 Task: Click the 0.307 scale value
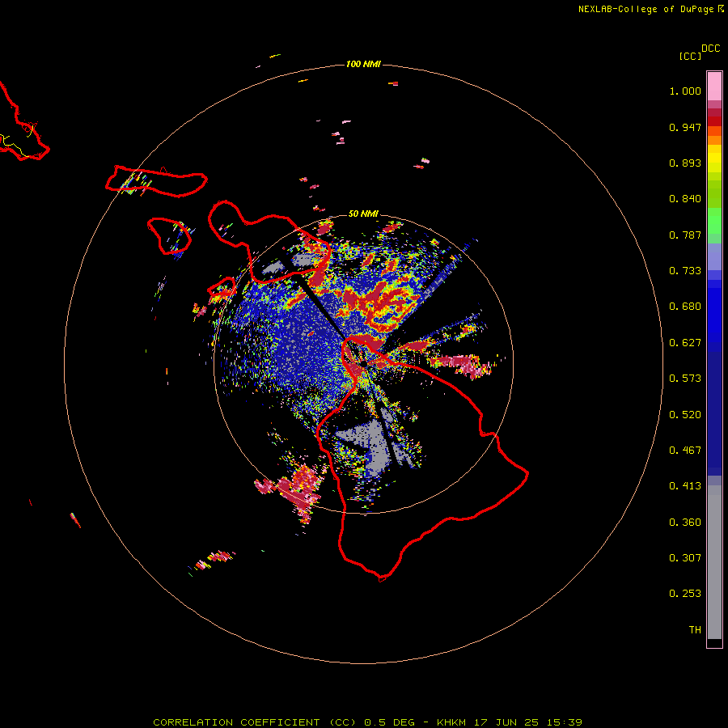click(x=685, y=558)
